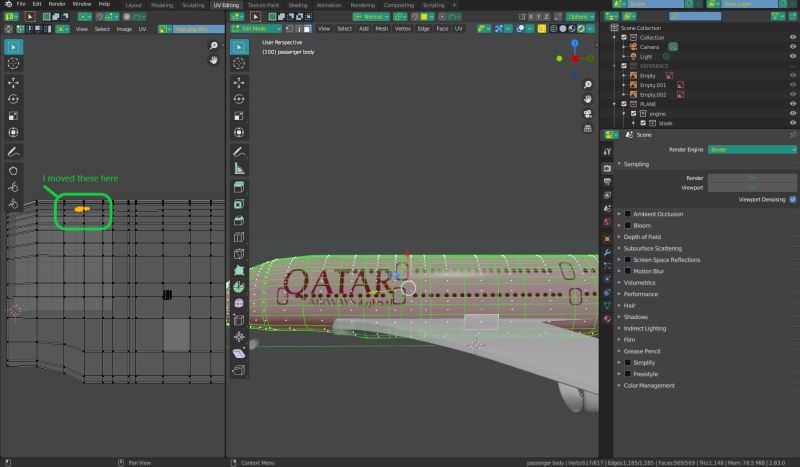Hide the PLANE collection in outliner
Screen dimensions: 800x467
coord(793,104)
